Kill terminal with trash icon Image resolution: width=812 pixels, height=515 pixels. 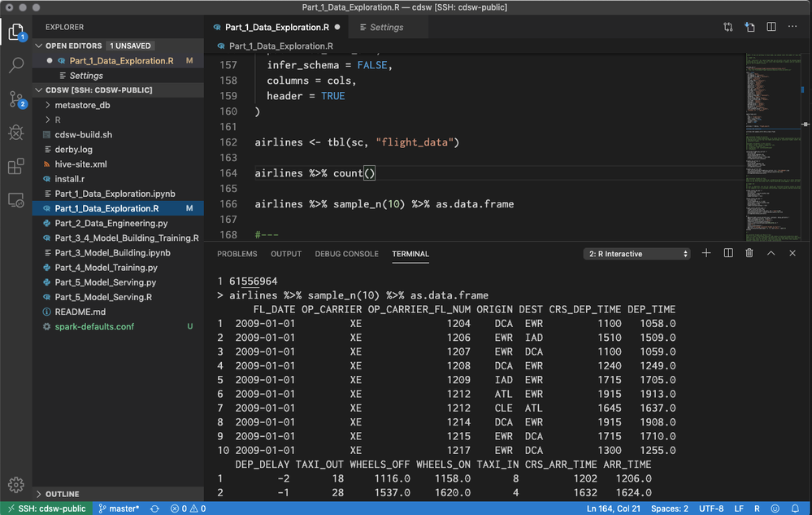749,253
